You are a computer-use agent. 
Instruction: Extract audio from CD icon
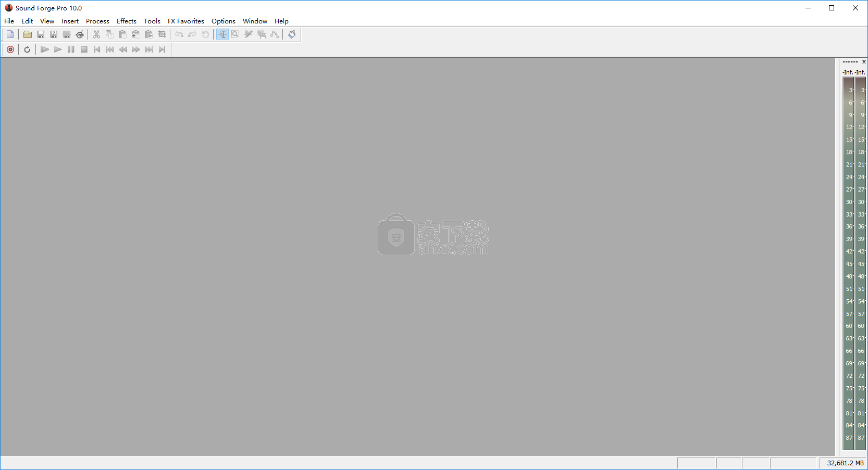(80, 34)
